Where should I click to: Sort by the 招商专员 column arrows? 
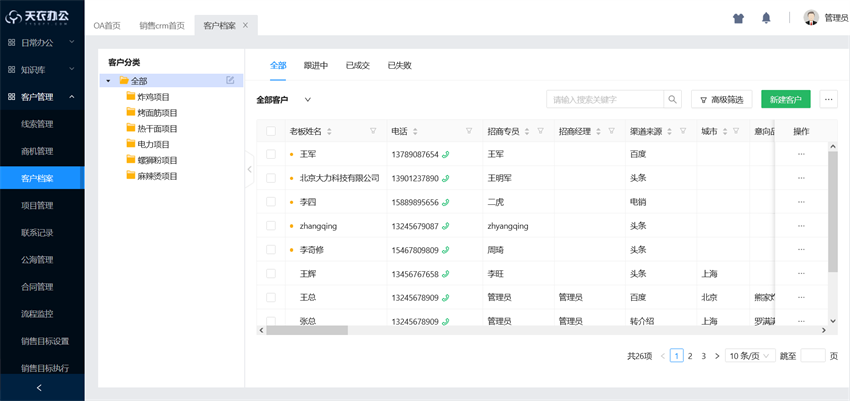coord(527,132)
